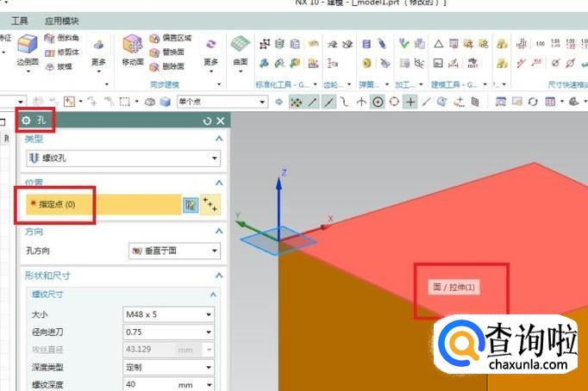Open the hole type dropdown showing 螺纹孔
This screenshot has width=588, height=391.
click(x=119, y=158)
